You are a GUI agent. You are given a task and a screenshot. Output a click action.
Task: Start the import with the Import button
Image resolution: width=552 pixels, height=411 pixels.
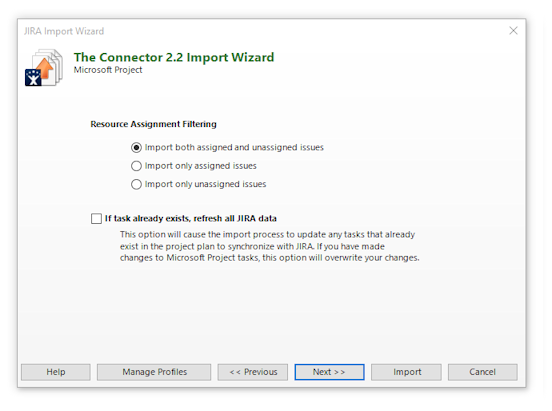tap(406, 372)
